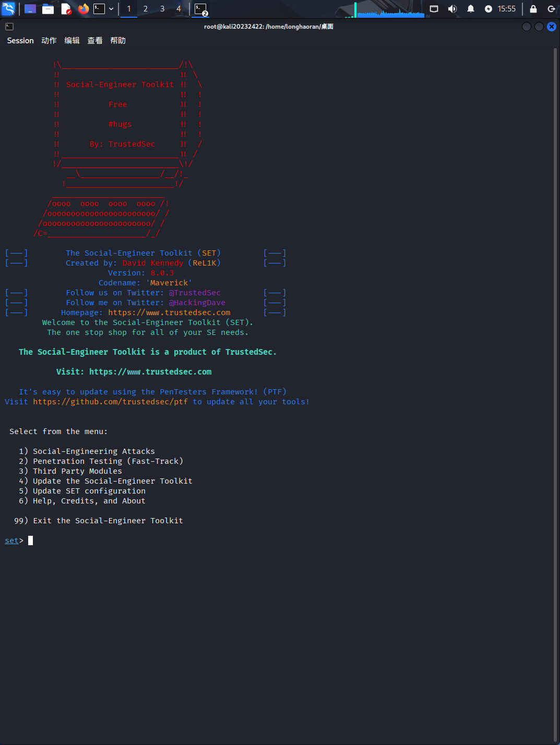Show desktop using the panel icon
Screen dimensions: 560x745
coord(30,9)
